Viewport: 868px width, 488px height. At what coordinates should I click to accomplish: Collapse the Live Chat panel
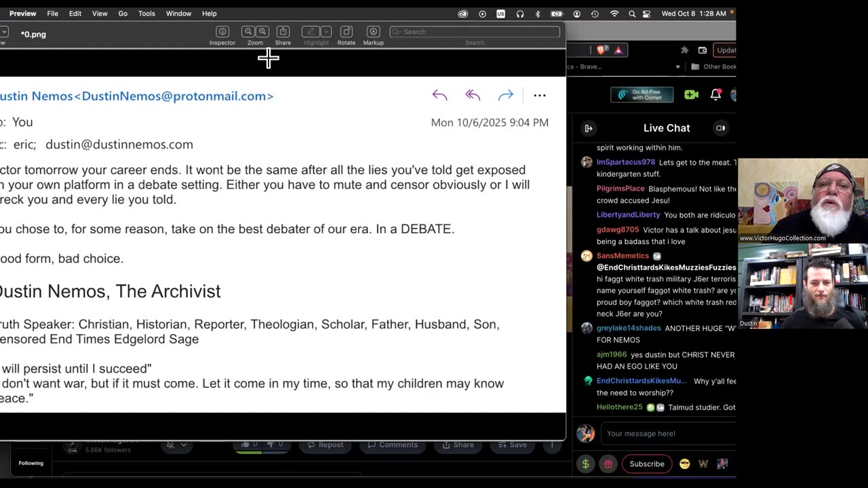click(589, 128)
